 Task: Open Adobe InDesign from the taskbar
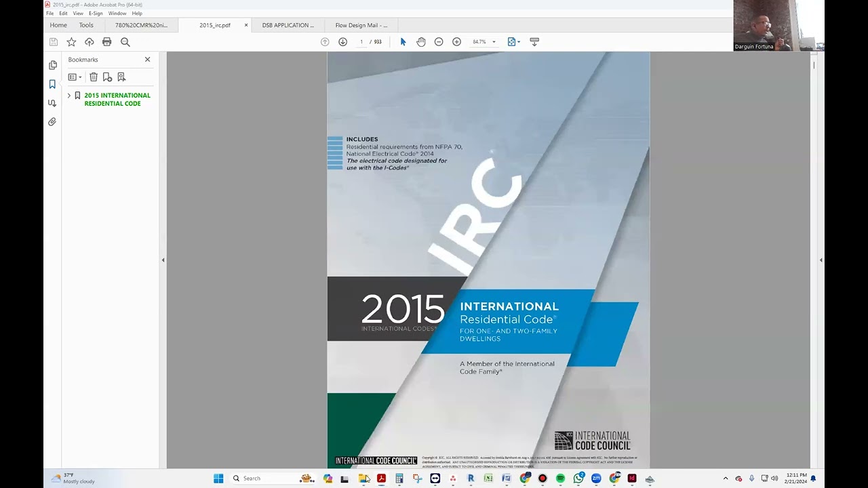click(632, 479)
